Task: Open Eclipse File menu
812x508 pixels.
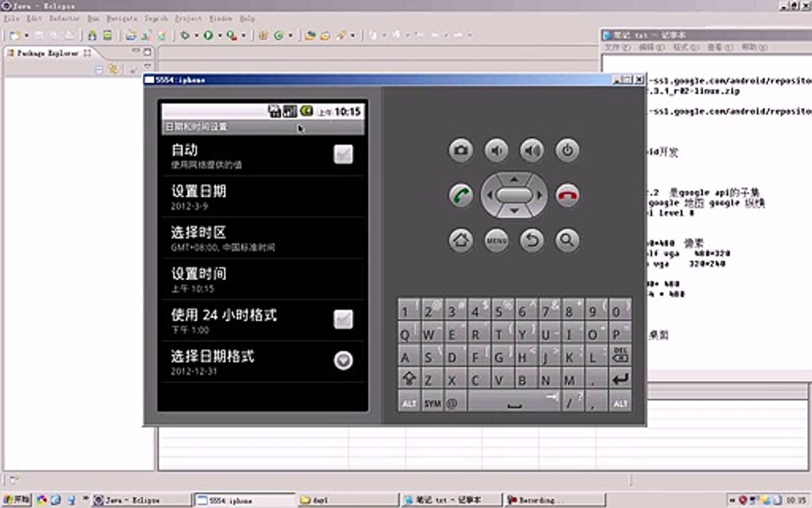Action: pos(11,18)
